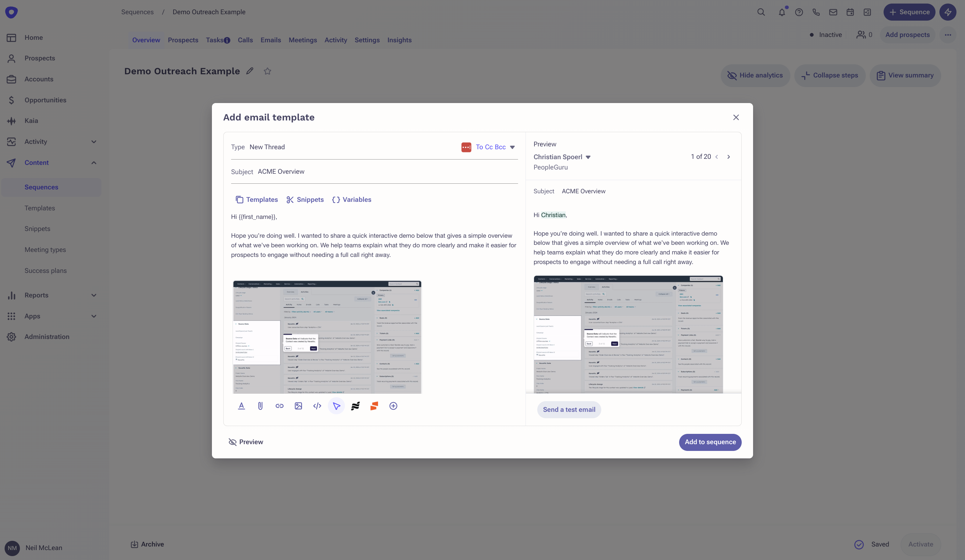Collapse the Content section in the sidebar

pyautogui.click(x=94, y=162)
